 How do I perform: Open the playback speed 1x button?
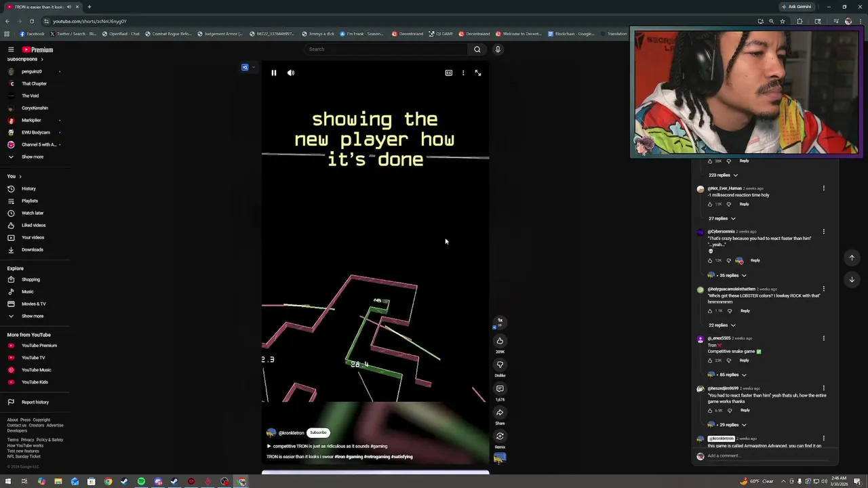coord(500,321)
